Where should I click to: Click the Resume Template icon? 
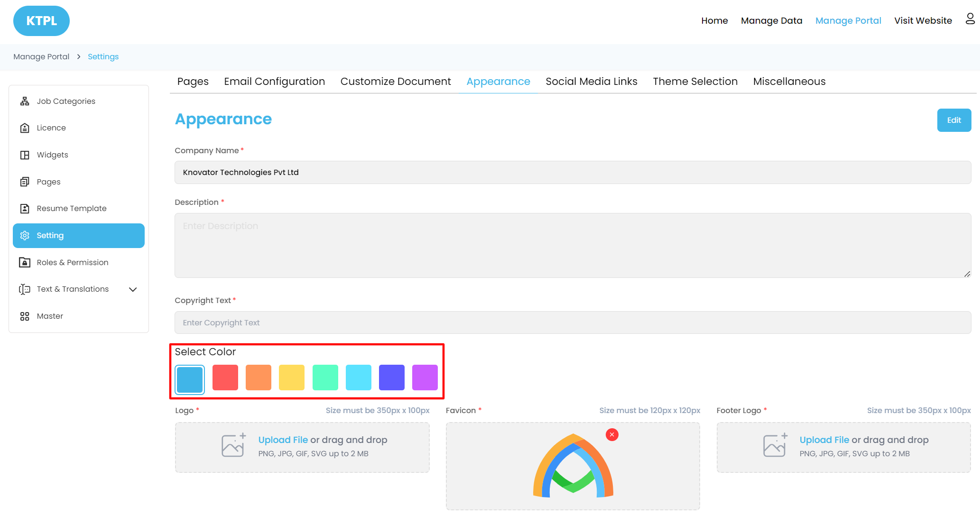[25, 209]
